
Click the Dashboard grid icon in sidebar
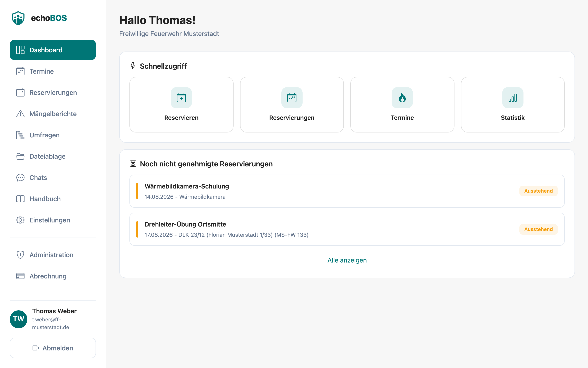20,50
